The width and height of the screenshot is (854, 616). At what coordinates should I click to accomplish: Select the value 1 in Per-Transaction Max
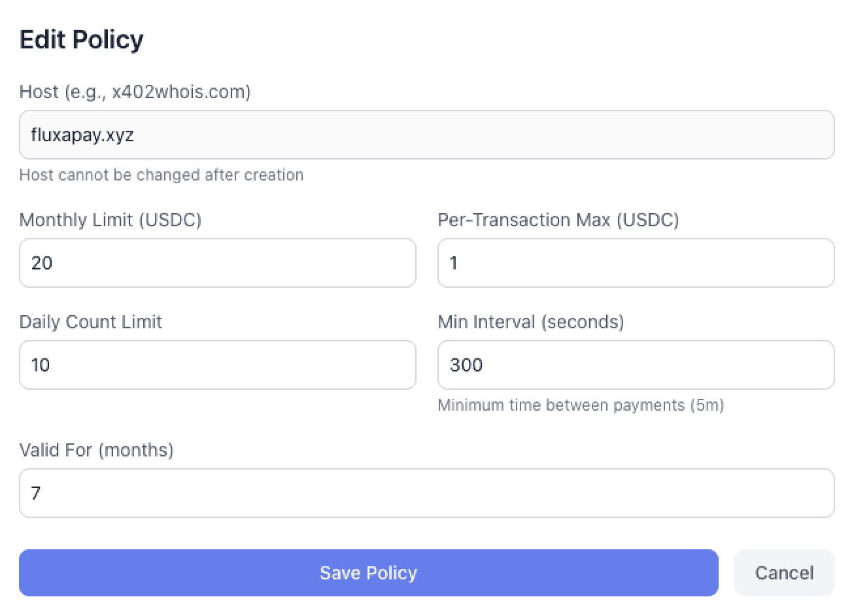(454, 263)
